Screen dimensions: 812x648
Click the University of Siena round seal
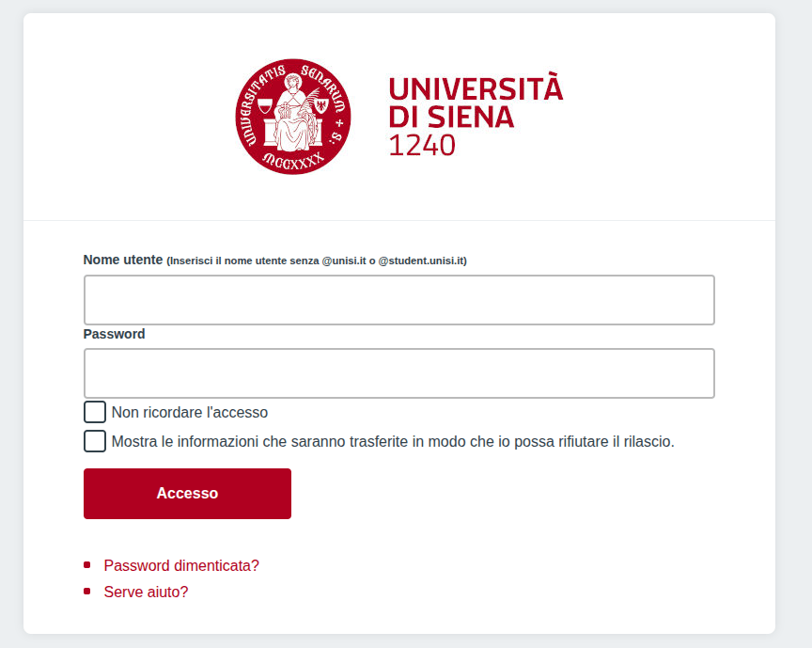[293, 116]
